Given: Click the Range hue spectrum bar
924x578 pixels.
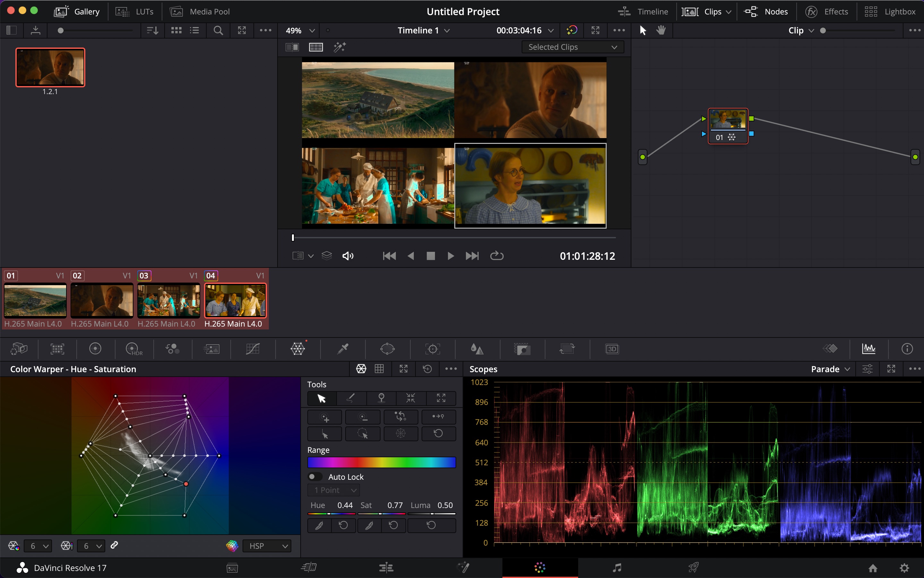Looking at the screenshot, I should pyautogui.click(x=381, y=462).
